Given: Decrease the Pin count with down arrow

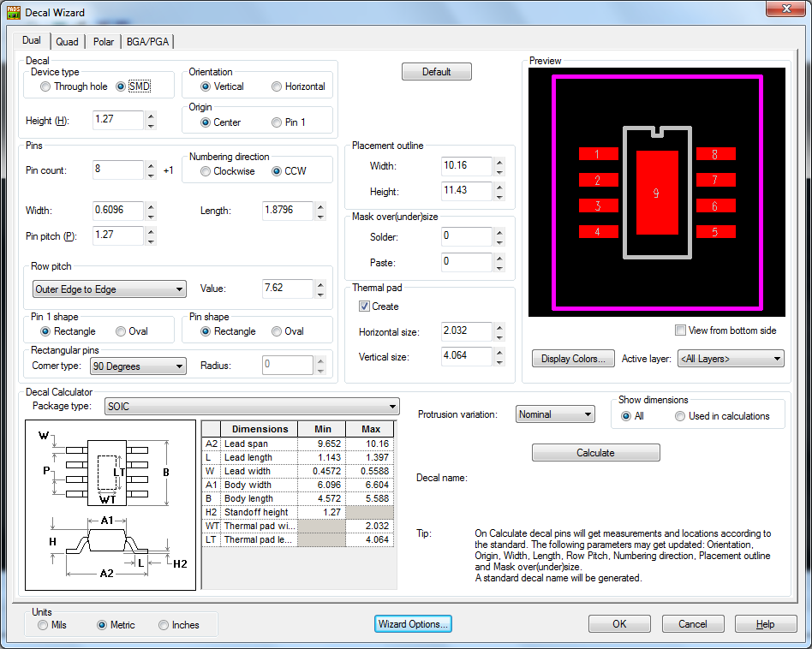Looking at the screenshot, I should [151, 176].
